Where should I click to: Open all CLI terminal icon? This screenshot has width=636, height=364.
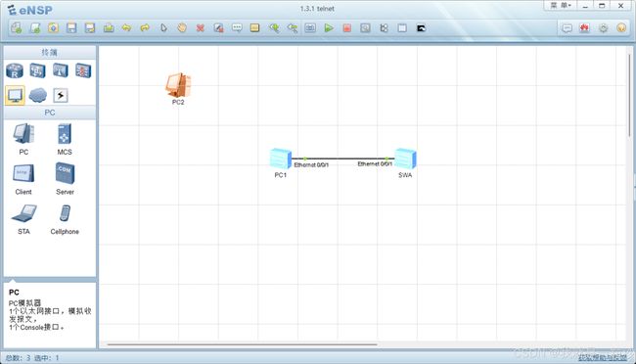coord(421,27)
